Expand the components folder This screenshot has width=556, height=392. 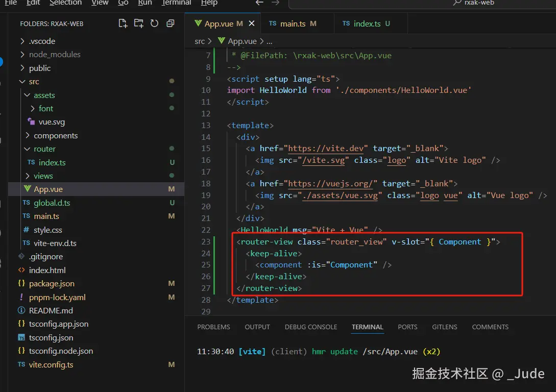pyautogui.click(x=55, y=136)
